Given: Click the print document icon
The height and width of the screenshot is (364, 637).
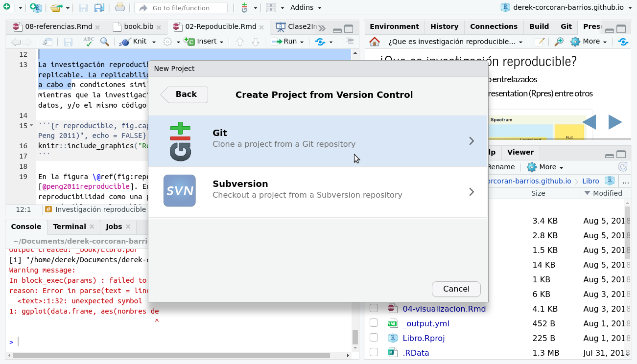Looking at the screenshot, I should [x=120, y=8].
